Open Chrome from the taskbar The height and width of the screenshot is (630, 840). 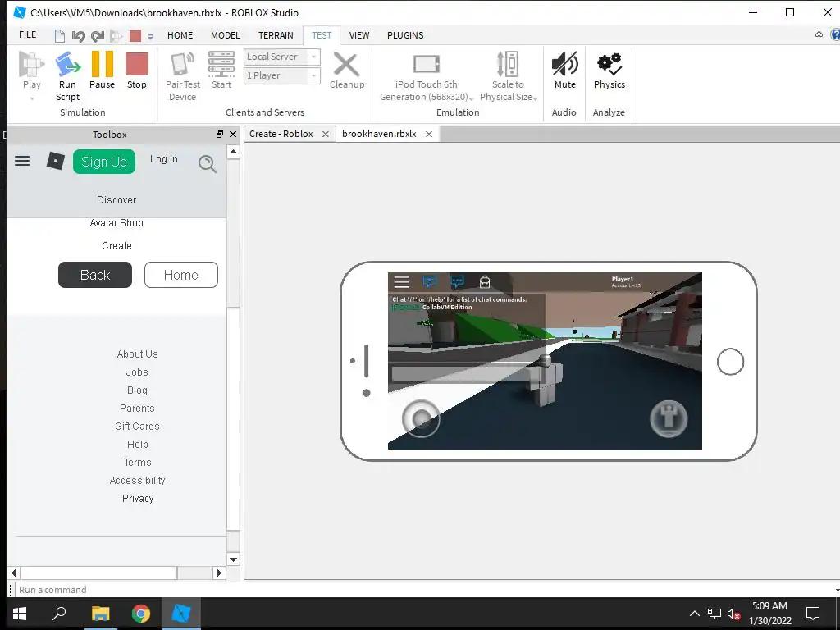141,614
